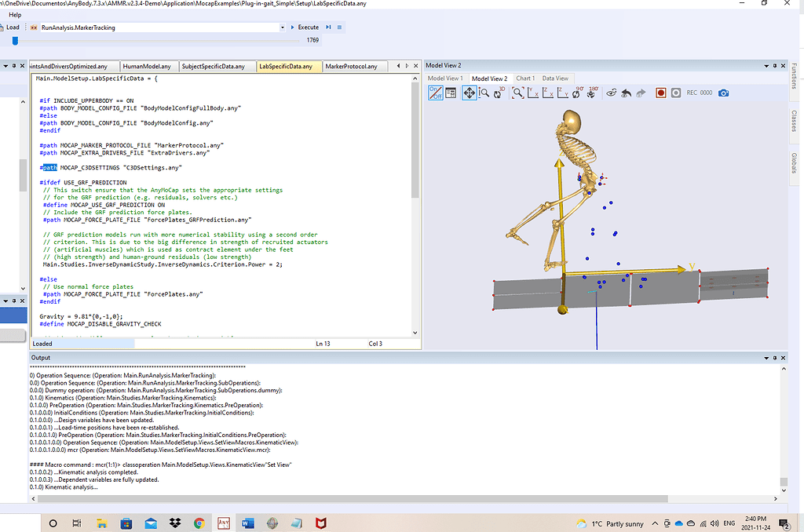Screen dimensions: 804x532
Task: Click the camera snapshot icon
Action: [724, 92]
